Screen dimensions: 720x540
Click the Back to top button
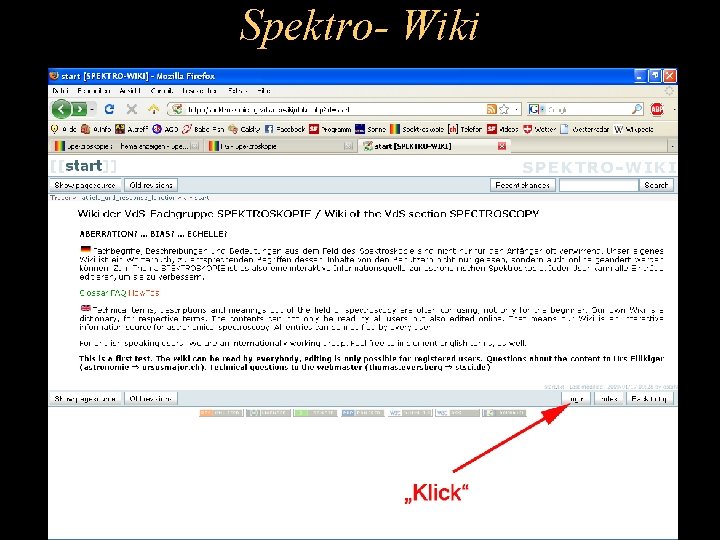[650, 399]
